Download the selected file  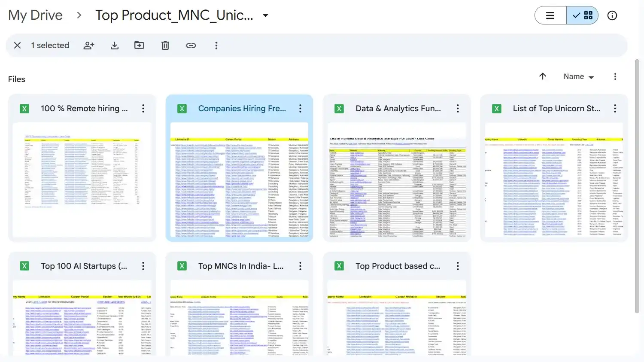coord(115,45)
